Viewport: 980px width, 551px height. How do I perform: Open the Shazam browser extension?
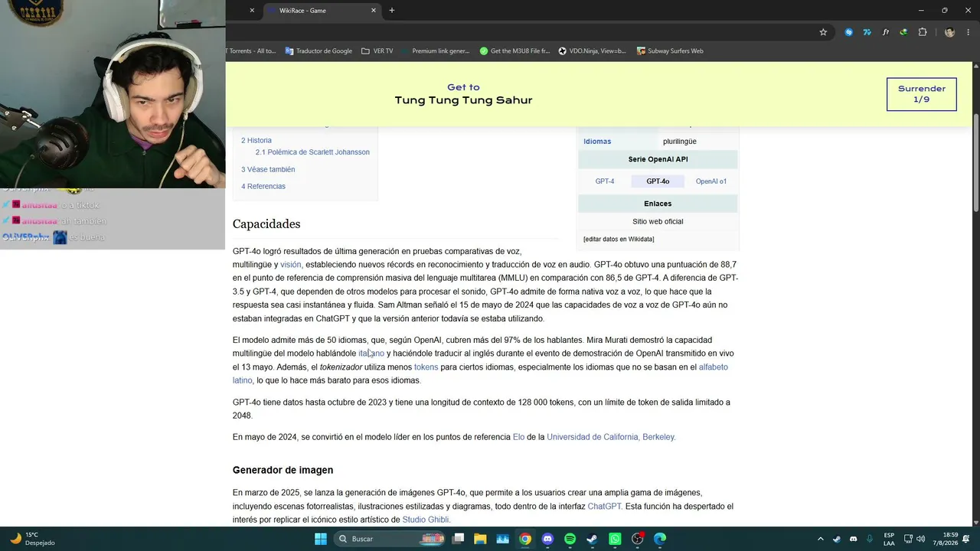pyautogui.click(x=848, y=32)
